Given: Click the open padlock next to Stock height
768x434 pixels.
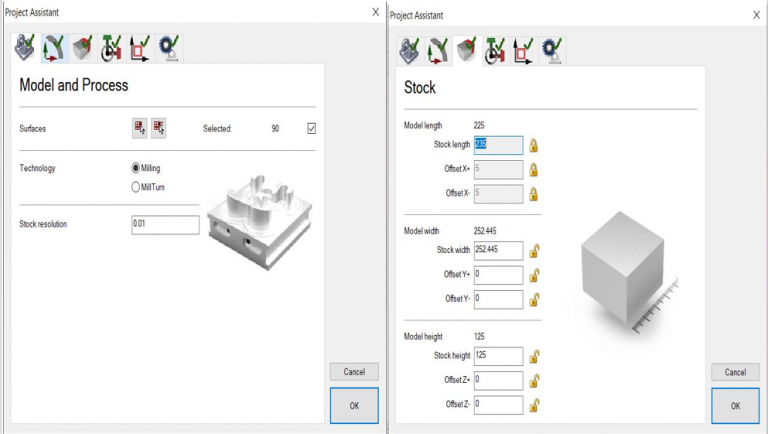Looking at the screenshot, I should (x=534, y=356).
